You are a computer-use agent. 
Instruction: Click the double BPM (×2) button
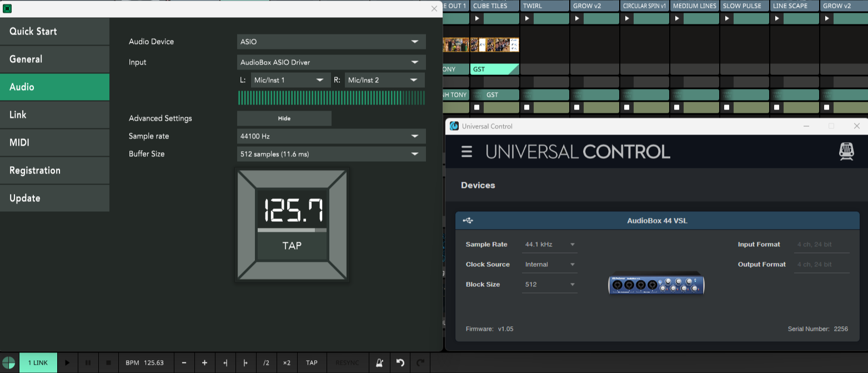click(x=287, y=363)
